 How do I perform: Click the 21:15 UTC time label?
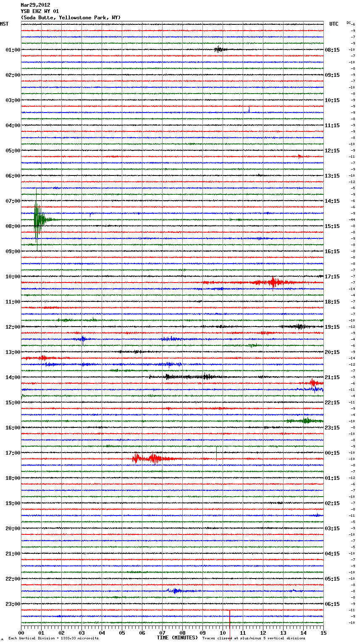(332, 377)
